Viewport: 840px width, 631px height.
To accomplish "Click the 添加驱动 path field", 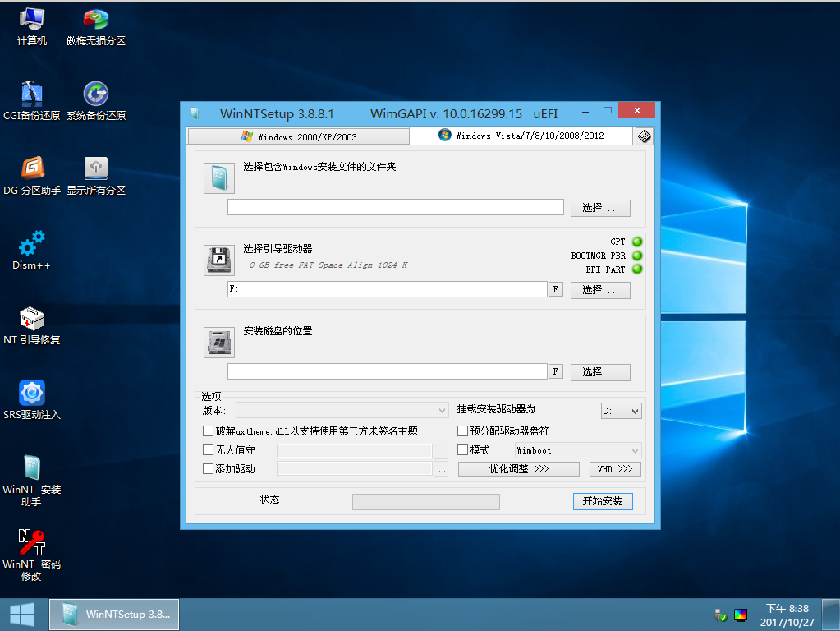I will 354,469.
